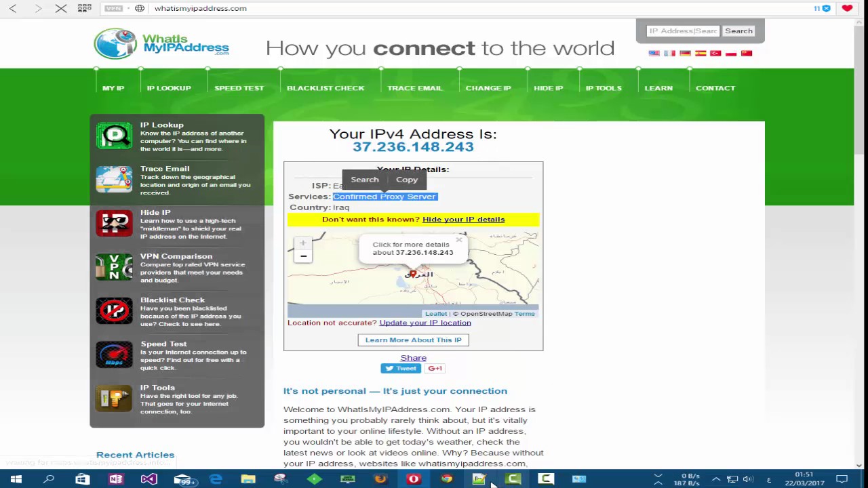
Task: Click the Recent Articles heading
Action: [x=136, y=455]
